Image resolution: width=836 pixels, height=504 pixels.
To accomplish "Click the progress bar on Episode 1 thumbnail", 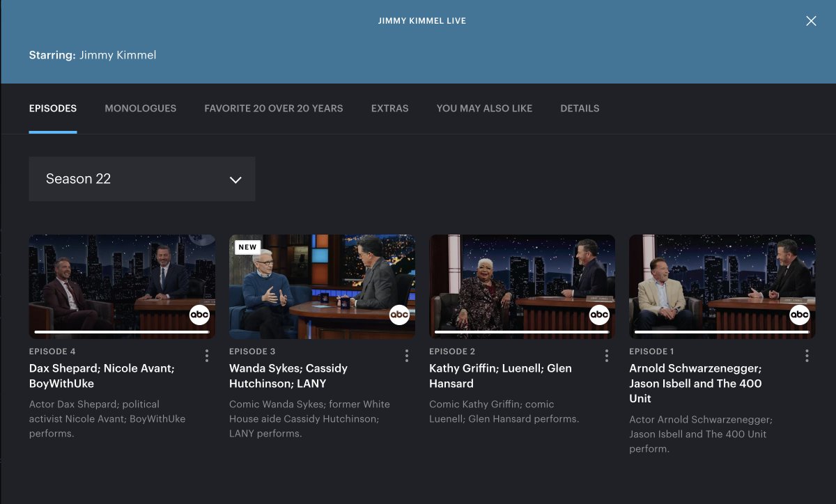I will point(722,332).
